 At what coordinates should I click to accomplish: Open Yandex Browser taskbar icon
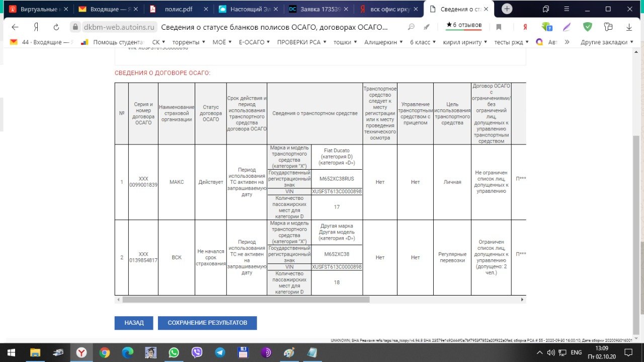point(81,352)
